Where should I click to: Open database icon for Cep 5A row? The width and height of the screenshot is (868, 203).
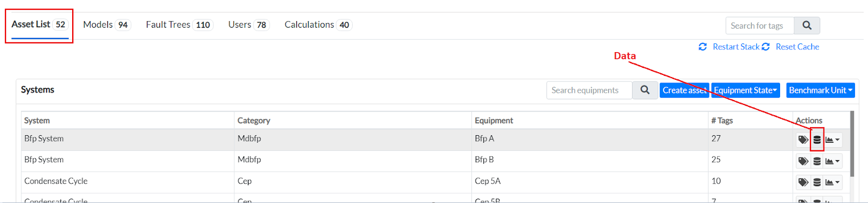point(817,182)
